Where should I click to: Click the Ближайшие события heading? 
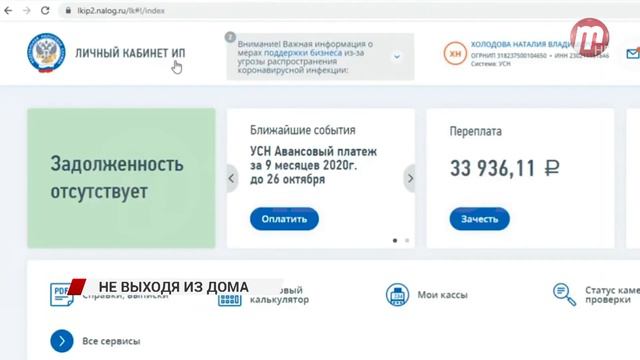click(303, 130)
